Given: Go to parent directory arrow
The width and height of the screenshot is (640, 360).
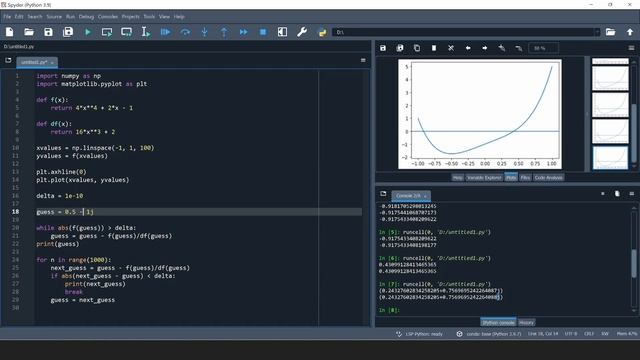Looking at the screenshot, I should coord(630,32).
